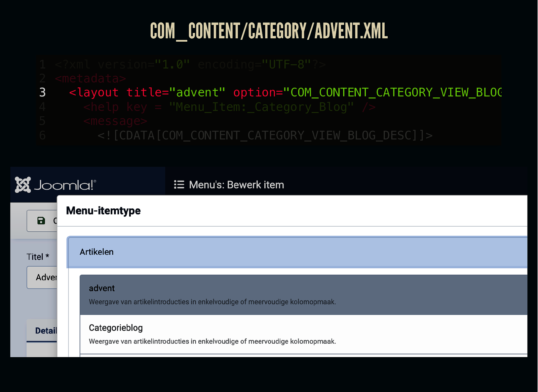Click the Joomla logo symbol
The height and width of the screenshot is (392, 538).
[x=23, y=185]
